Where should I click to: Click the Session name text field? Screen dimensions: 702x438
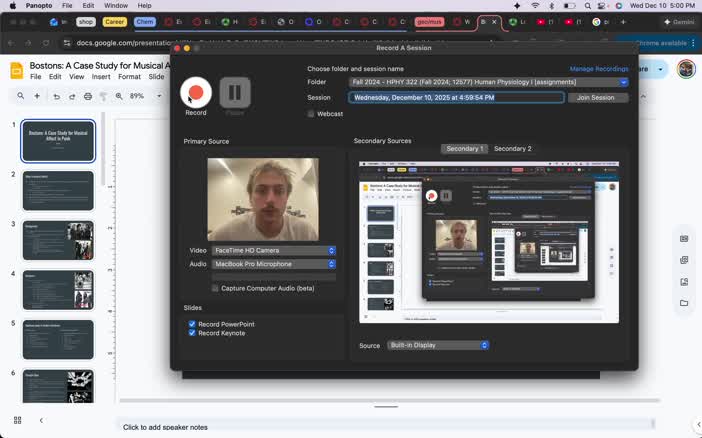click(455, 98)
